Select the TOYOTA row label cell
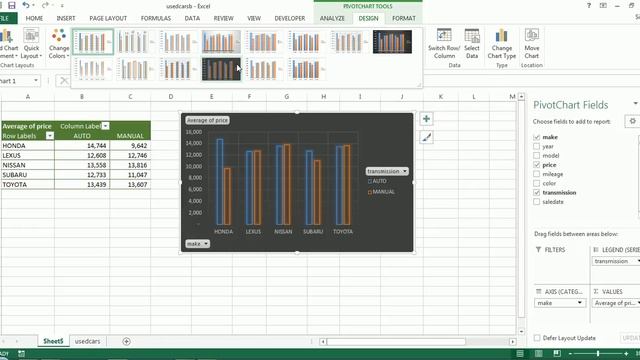 click(x=27, y=184)
